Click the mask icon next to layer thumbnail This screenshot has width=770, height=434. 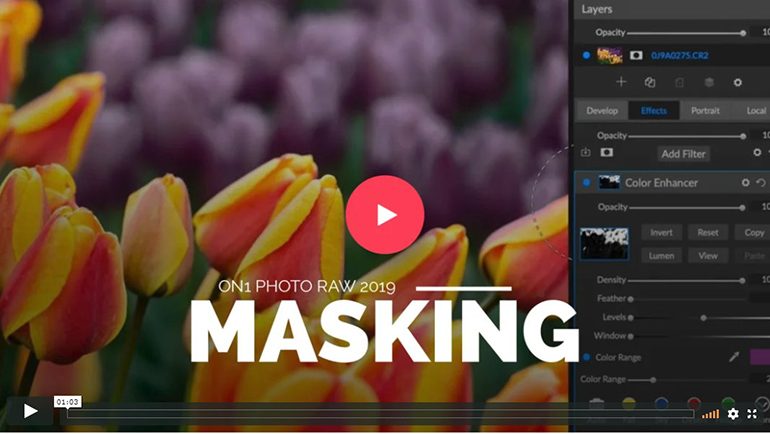click(636, 55)
